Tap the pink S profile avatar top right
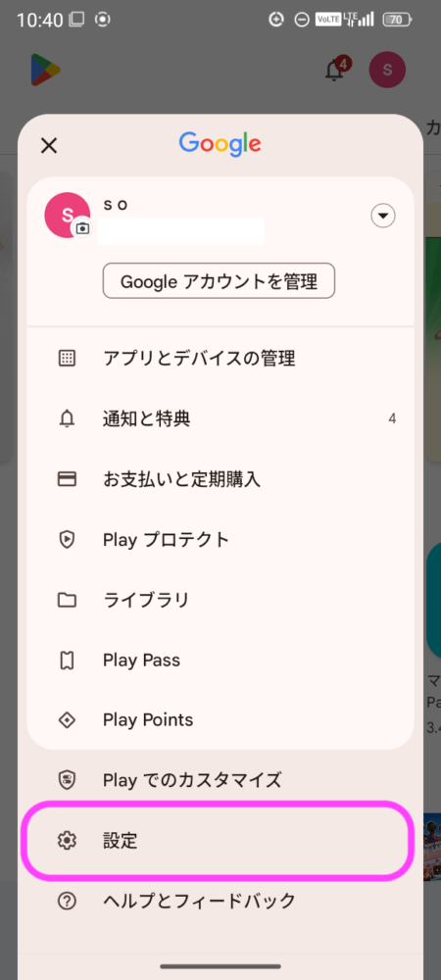441x980 pixels. (387, 70)
